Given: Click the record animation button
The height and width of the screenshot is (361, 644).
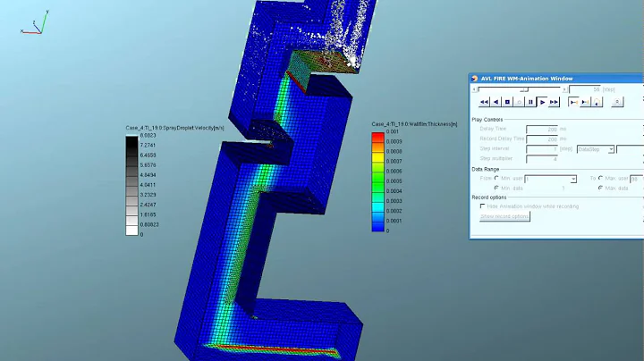Looking at the screenshot, I should 519,102.
